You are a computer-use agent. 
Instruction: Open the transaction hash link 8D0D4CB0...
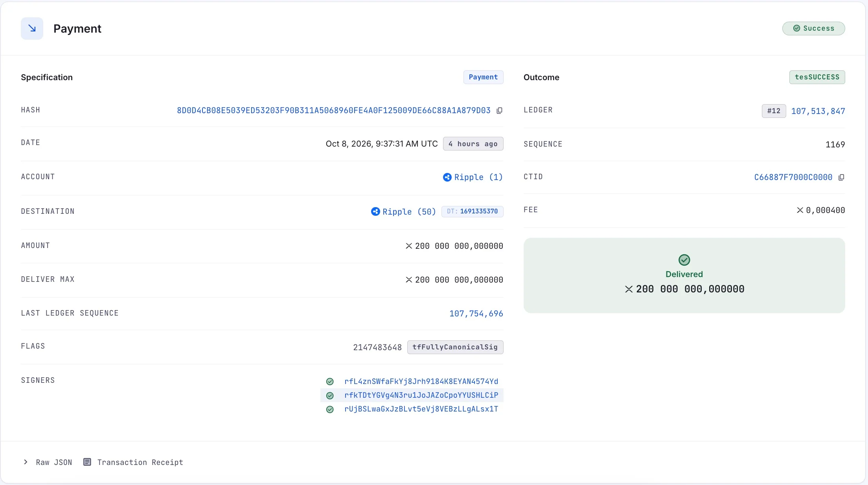[334, 110]
